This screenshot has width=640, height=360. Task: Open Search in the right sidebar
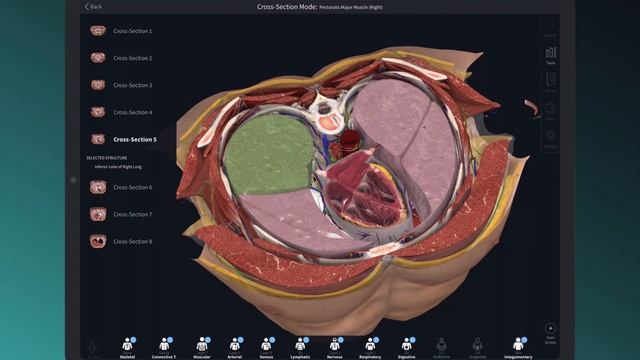(551, 28)
